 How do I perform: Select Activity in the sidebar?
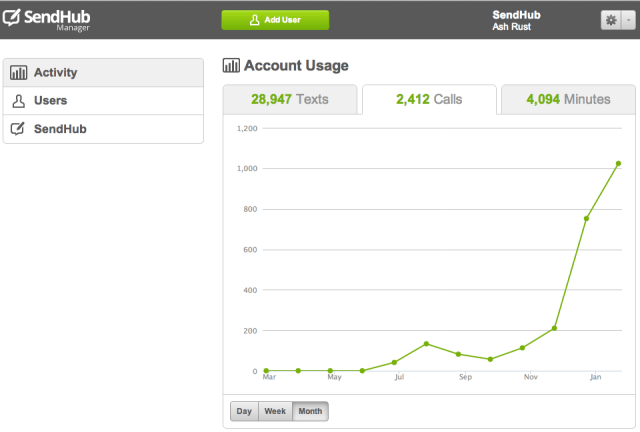point(103,73)
